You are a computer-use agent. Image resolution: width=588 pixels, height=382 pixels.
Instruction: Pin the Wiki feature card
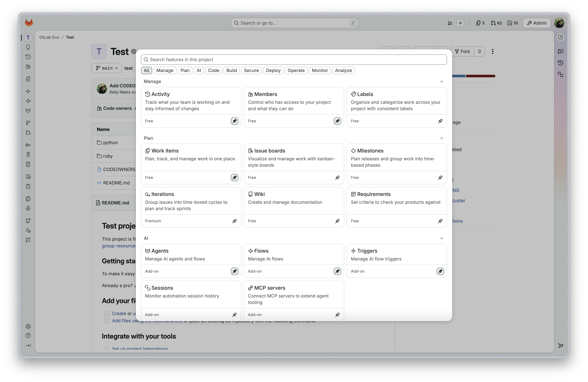(x=337, y=221)
